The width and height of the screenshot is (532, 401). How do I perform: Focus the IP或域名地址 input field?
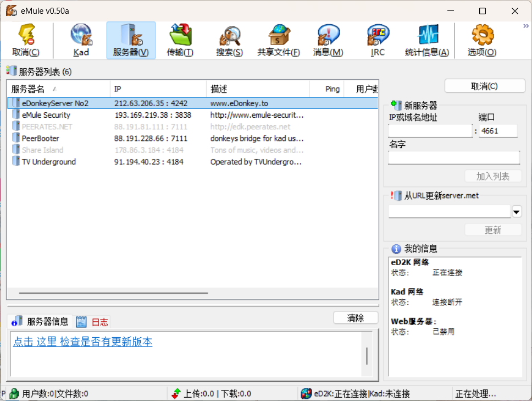coord(430,131)
